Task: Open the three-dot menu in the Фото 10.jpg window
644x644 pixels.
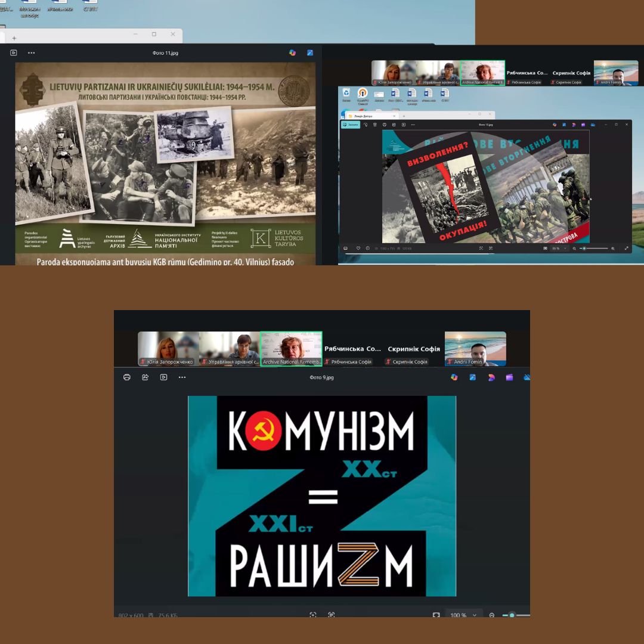Action: (x=413, y=125)
